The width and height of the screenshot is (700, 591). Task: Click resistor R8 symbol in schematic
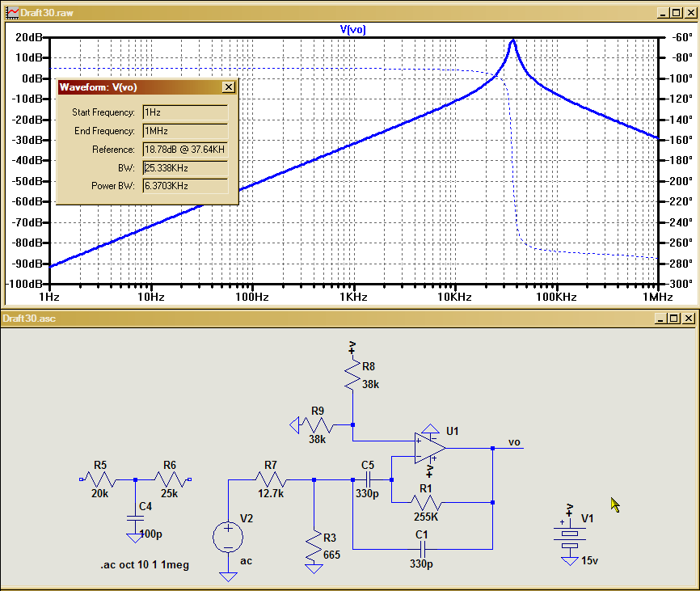click(x=352, y=376)
